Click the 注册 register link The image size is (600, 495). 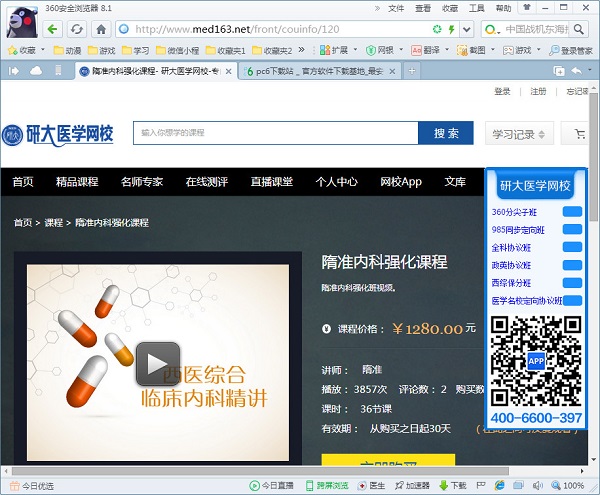tap(538, 91)
